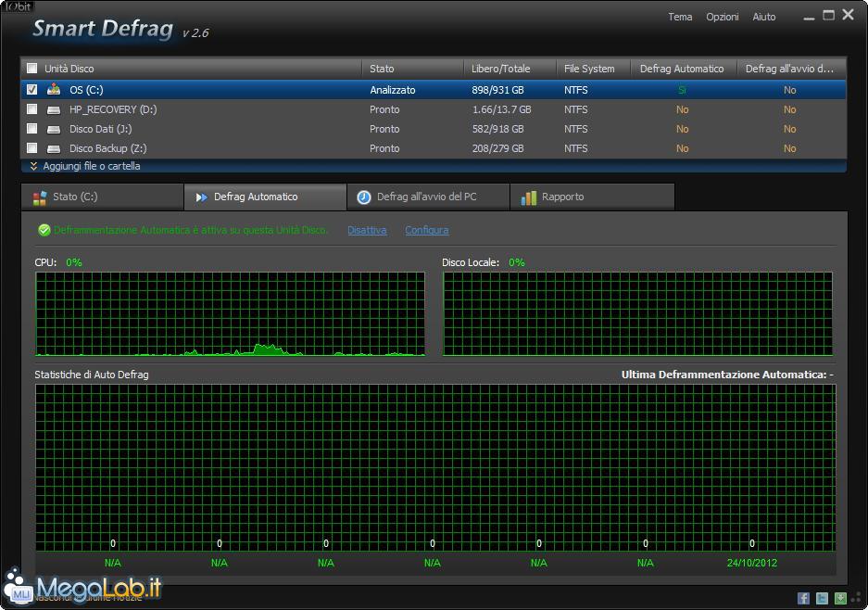Click the Disco Dati (J:) drive icon
This screenshot has height=610, width=868.
pyautogui.click(x=54, y=129)
